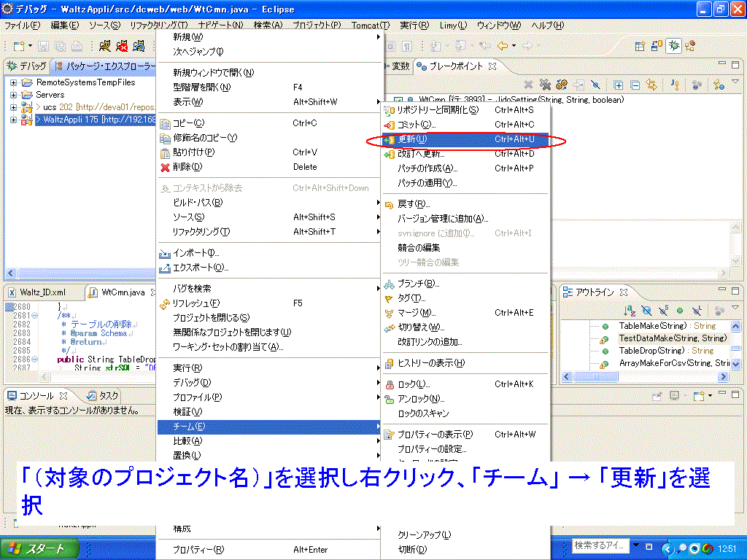Switch to the Waltz_ID.xml editor tab
Screen dimensions: 747x560
pos(36,292)
